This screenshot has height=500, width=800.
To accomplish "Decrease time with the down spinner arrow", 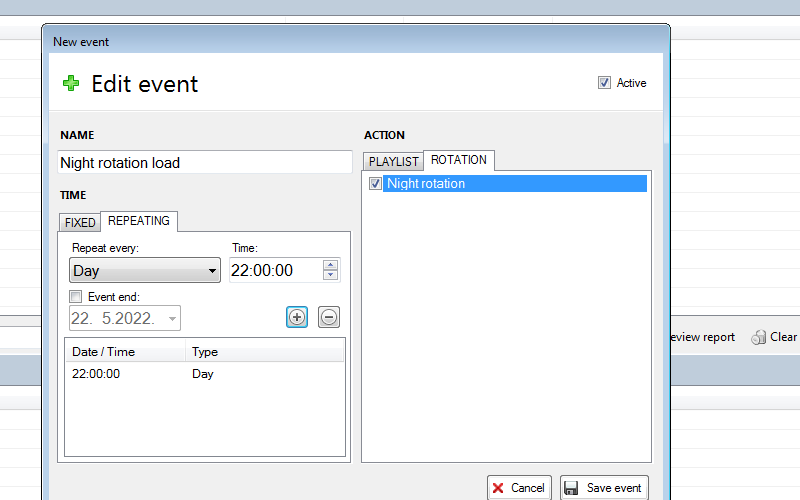I will point(331,275).
